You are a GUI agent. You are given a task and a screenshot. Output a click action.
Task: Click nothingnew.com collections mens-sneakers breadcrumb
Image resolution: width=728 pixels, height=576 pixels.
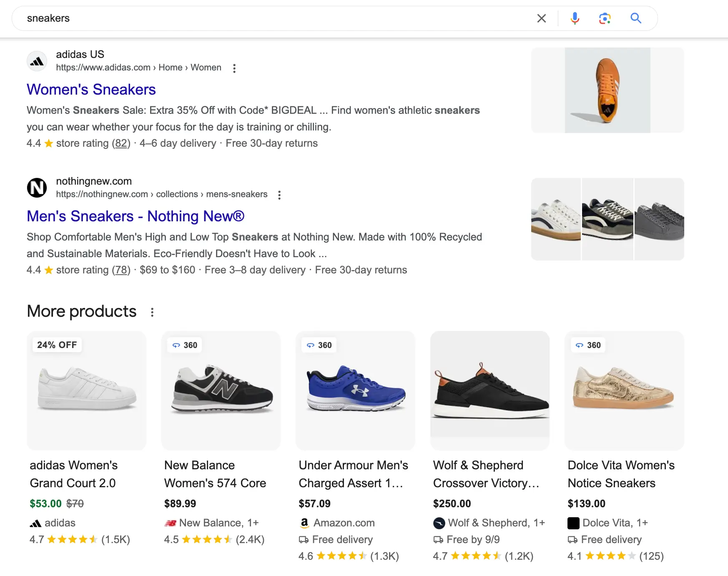[162, 194]
